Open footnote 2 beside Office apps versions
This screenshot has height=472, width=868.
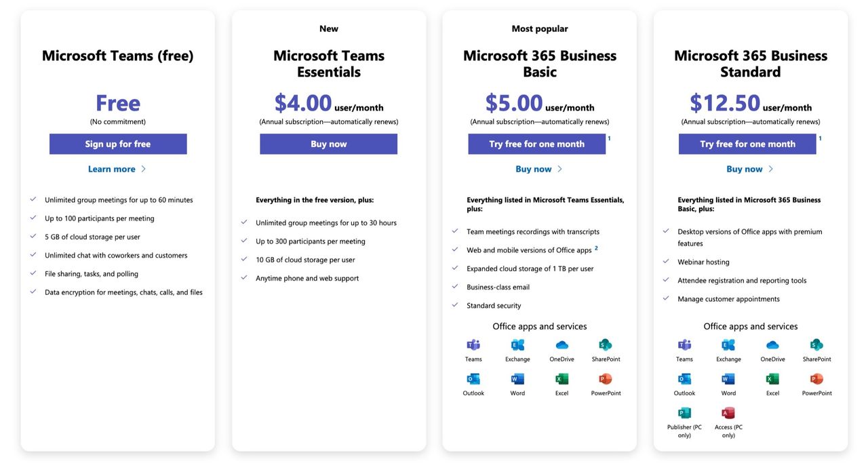[597, 248]
